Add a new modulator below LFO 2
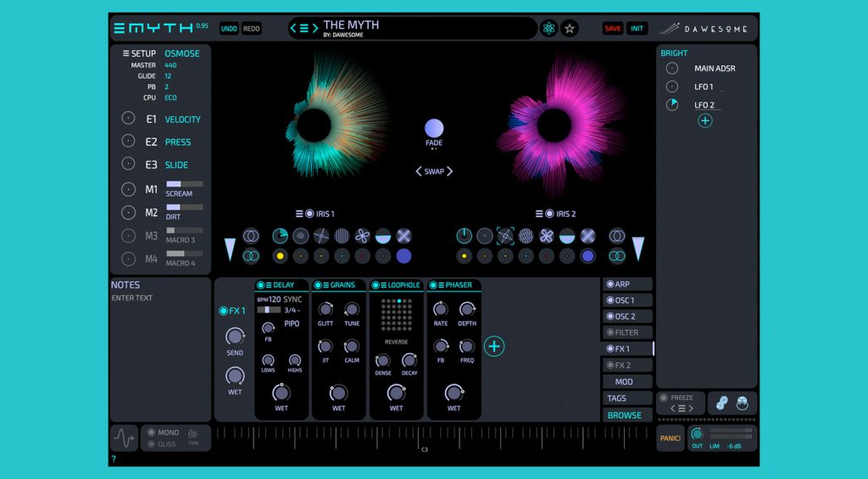Screen dimensions: 868x479 704,121
